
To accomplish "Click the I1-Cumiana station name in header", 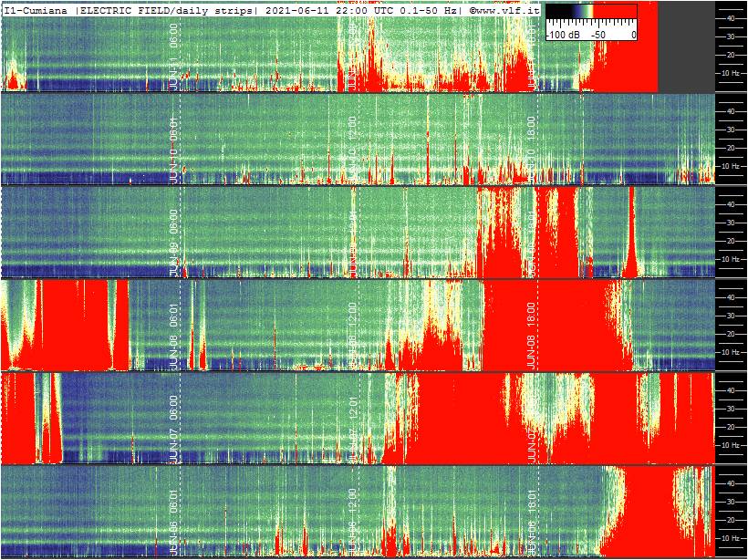I will coord(36,11).
